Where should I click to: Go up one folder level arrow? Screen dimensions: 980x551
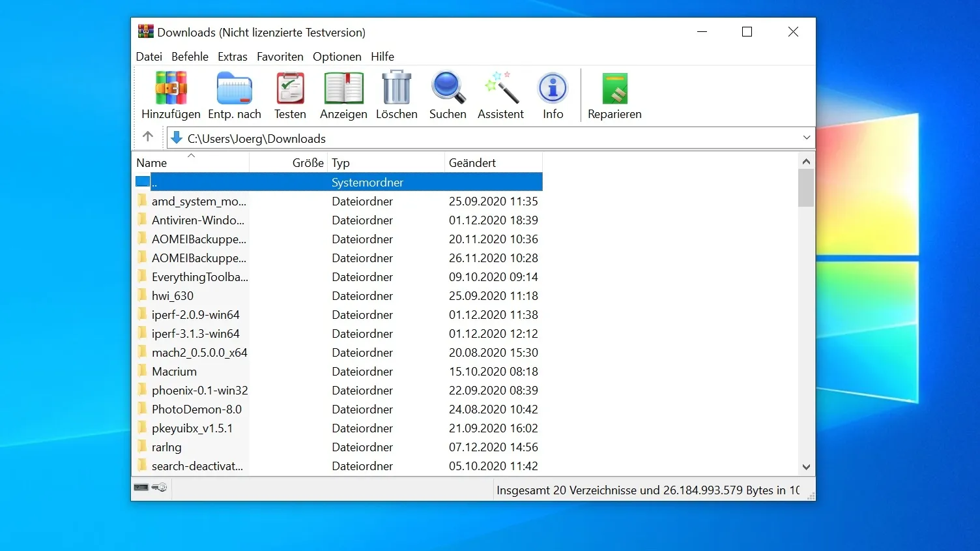click(148, 137)
